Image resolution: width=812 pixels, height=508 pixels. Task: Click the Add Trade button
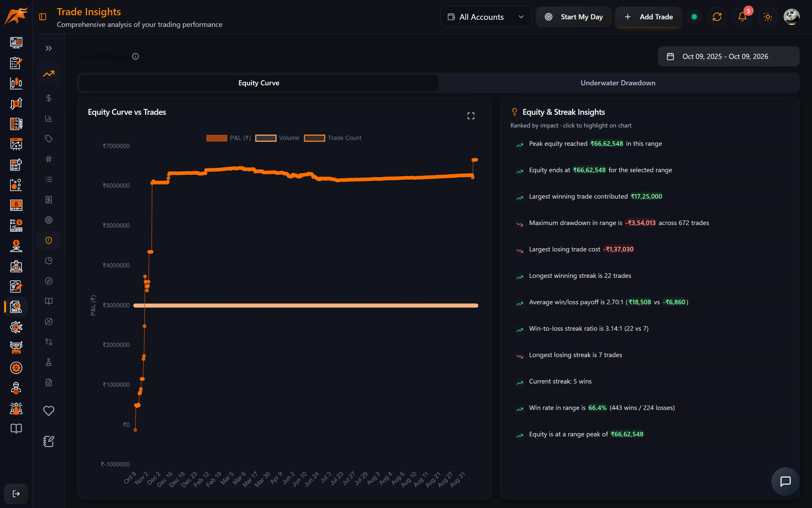click(x=648, y=17)
